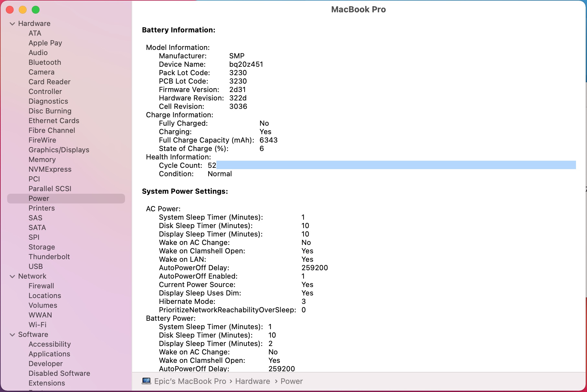This screenshot has width=587, height=392.
Task: Show Storage information
Action: [42, 247]
